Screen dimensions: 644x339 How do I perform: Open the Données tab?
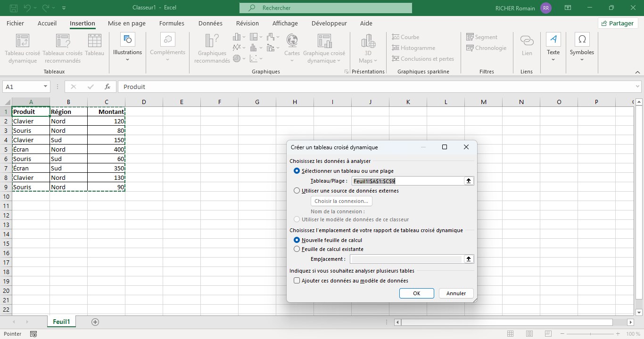[x=211, y=23]
